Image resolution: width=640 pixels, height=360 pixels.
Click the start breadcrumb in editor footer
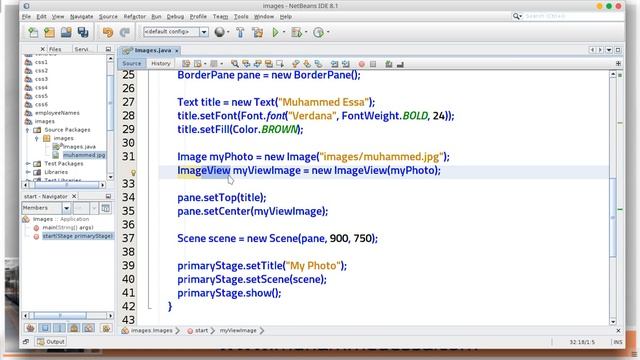[x=201, y=331]
